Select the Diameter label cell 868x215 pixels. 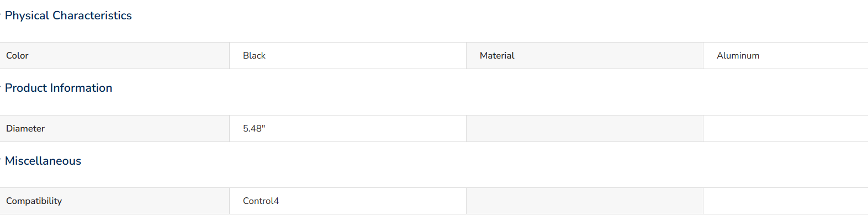114,129
